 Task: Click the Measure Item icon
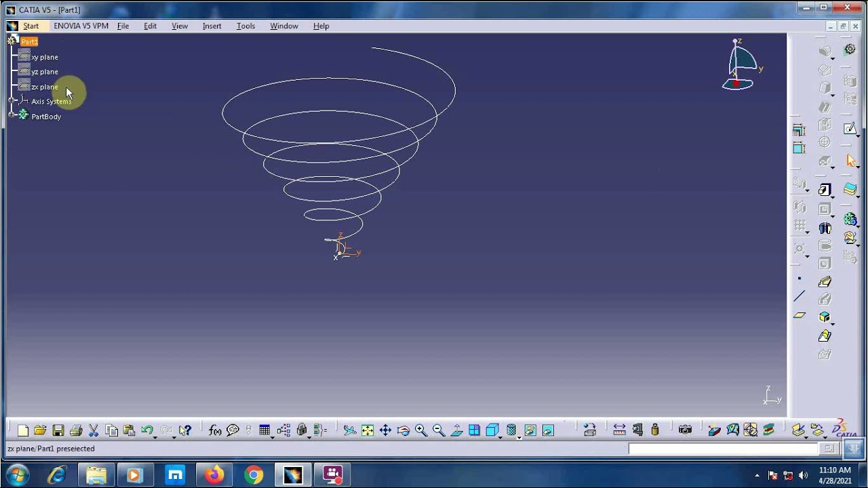coord(637,430)
